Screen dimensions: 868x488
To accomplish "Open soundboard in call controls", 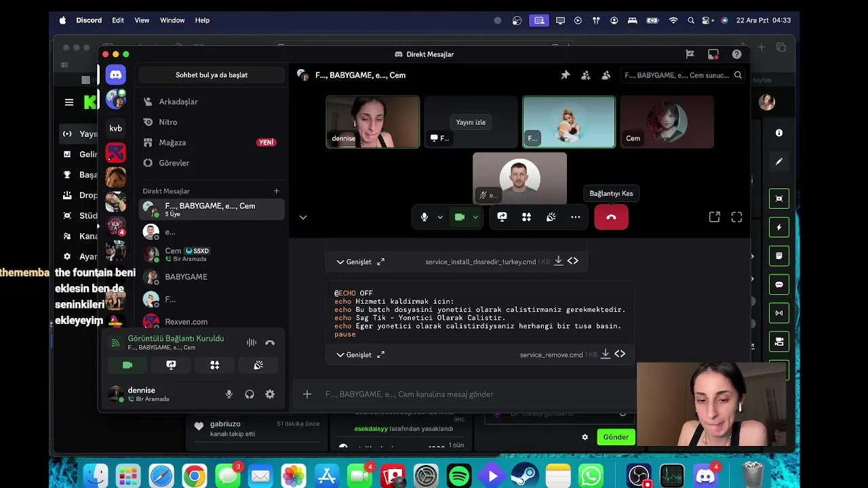I will (x=551, y=217).
